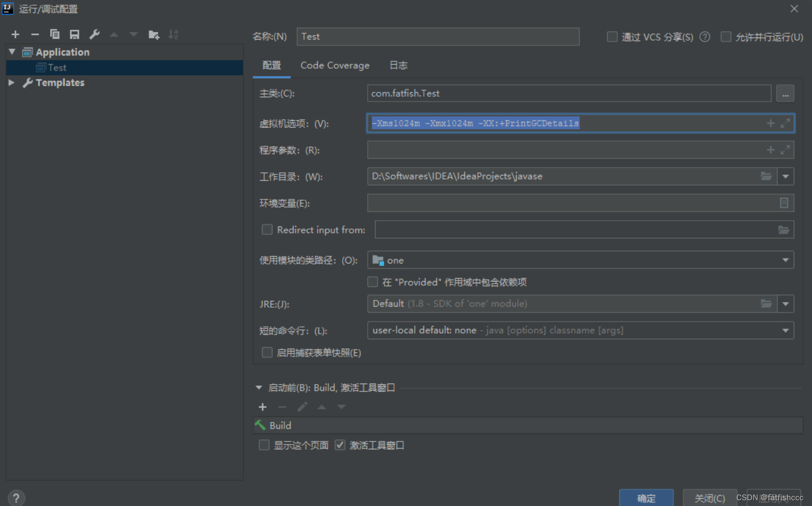Open help question mark at bottom left
Screen dimensions: 812x506
tap(16, 498)
